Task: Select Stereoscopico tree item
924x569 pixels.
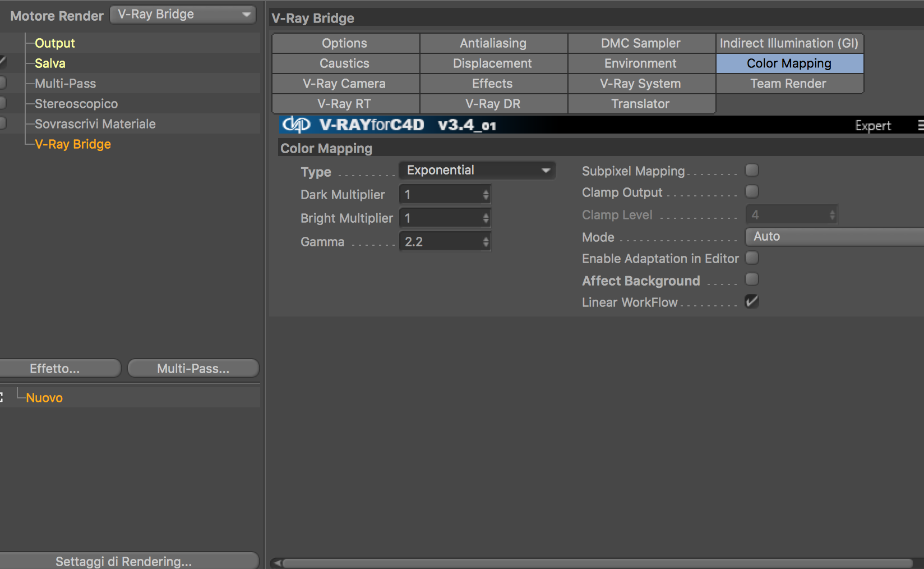Action: 76,104
